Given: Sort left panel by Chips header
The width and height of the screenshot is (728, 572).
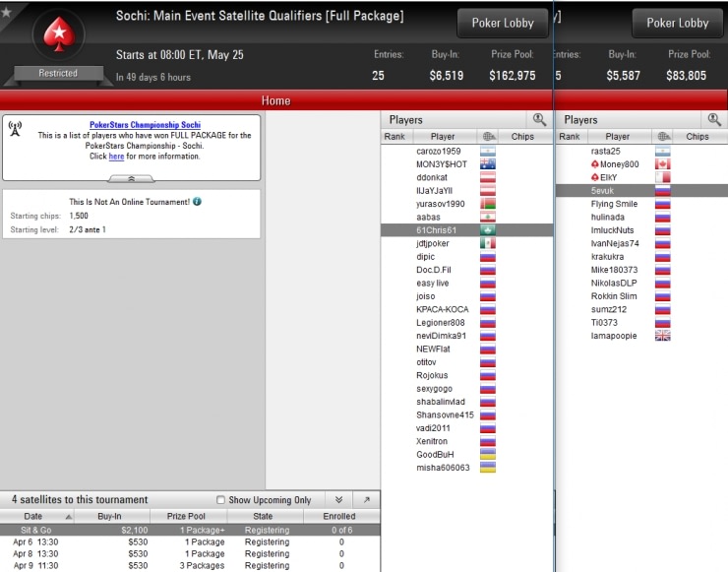Looking at the screenshot, I should point(522,137).
